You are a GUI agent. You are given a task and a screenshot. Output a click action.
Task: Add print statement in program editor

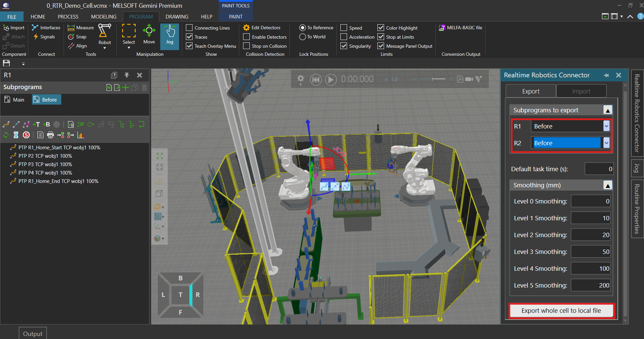point(50,135)
